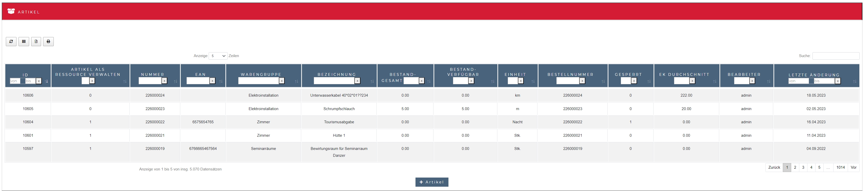Click the Artikel box icon in header
Screen dimensions: 868x191
click(x=11, y=11)
